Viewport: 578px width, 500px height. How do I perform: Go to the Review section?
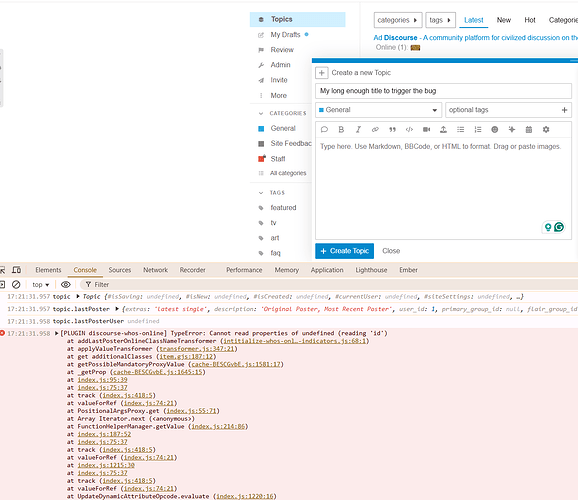(282, 50)
